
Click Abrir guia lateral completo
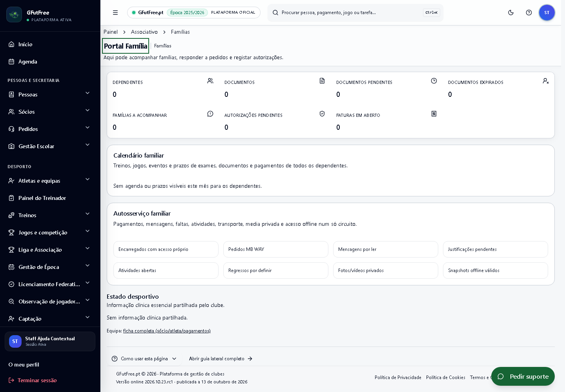click(221, 359)
